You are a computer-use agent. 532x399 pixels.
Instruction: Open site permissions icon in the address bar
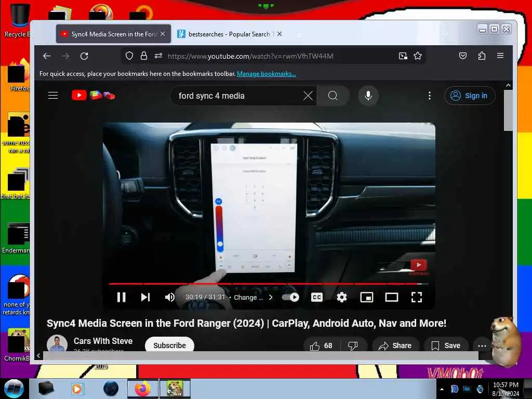click(158, 56)
